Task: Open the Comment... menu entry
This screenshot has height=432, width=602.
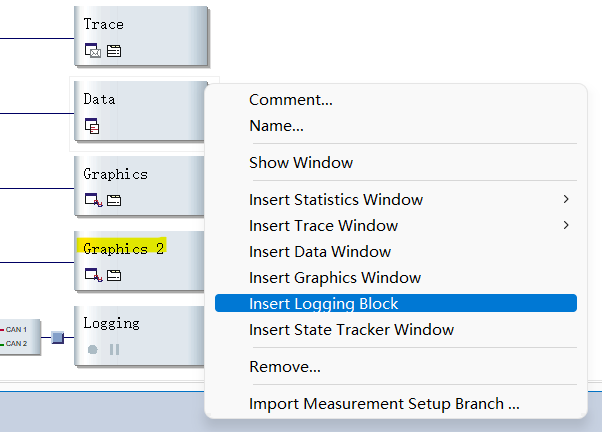Action: (291, 100)
